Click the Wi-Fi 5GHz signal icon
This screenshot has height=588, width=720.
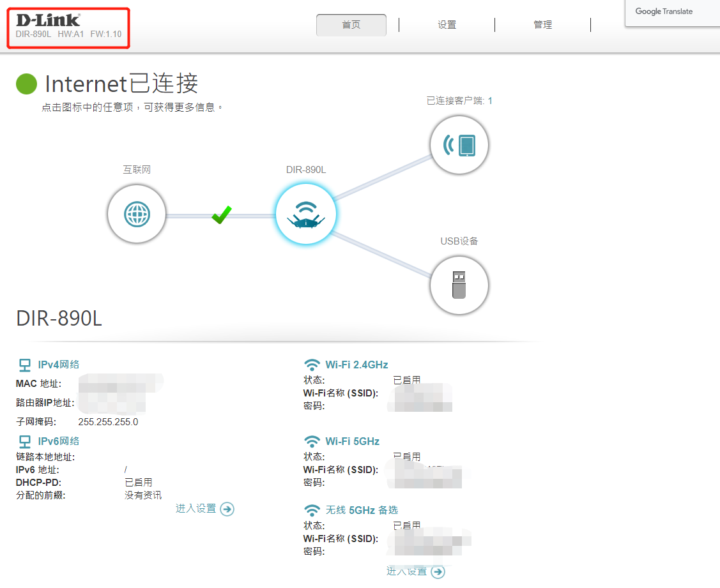point(312,442)
